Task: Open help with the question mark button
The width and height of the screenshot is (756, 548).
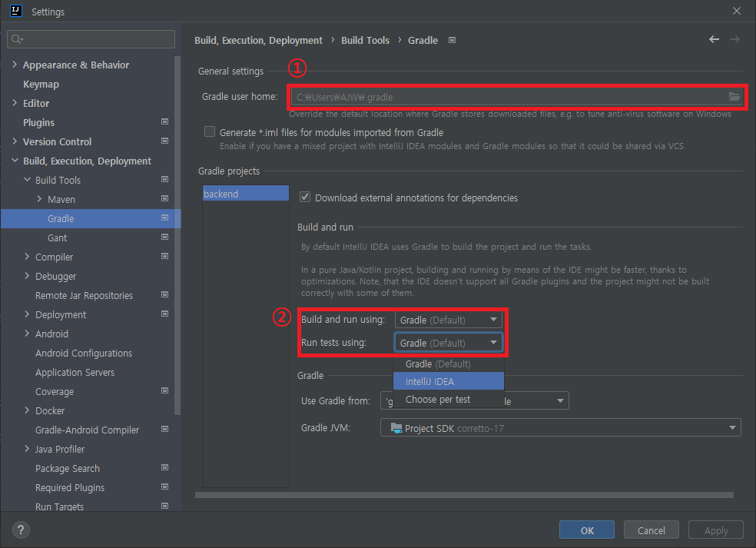Action: pos(21,530)
